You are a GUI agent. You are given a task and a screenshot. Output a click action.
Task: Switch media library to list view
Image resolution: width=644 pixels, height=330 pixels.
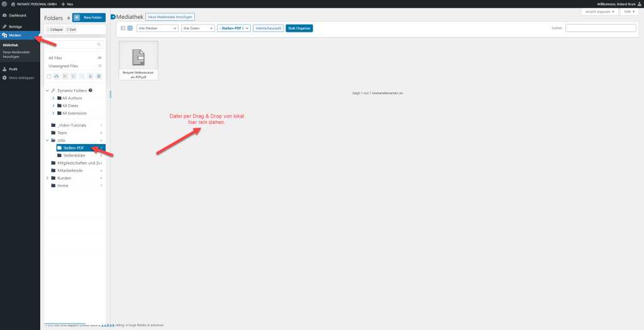[x=123, y=28]
